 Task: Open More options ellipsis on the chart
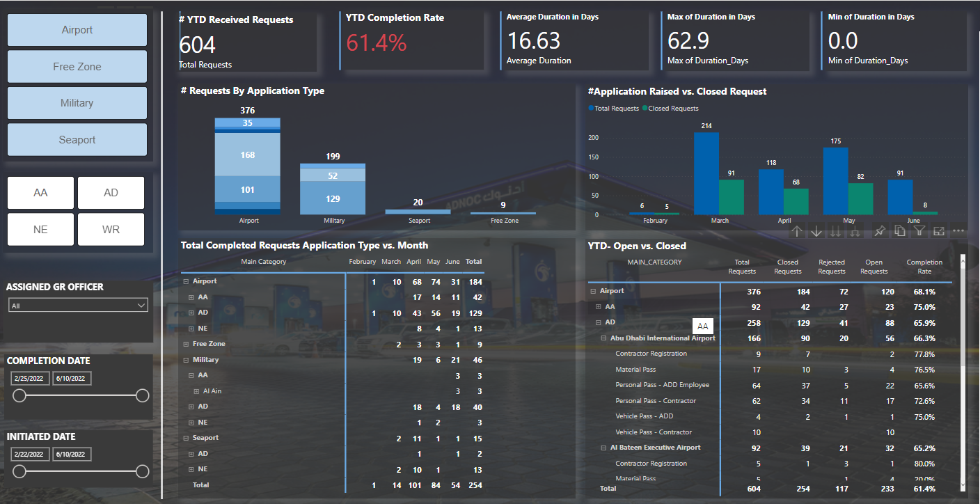click(x=958, y=231)
